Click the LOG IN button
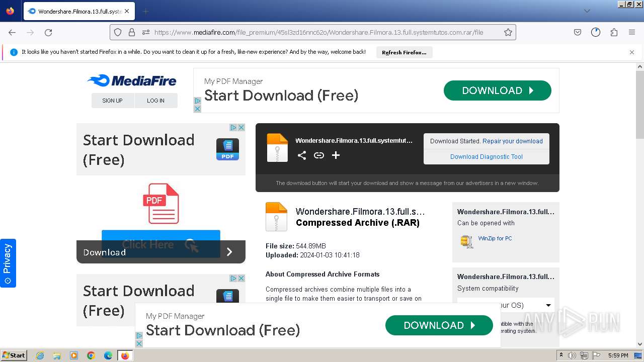The width and height of the screenshot is (644, 362). click(156, 101)
